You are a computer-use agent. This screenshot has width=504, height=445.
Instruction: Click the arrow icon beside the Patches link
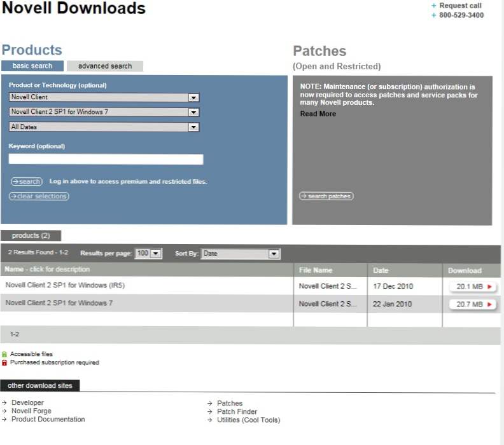click(x=210, y=403)
